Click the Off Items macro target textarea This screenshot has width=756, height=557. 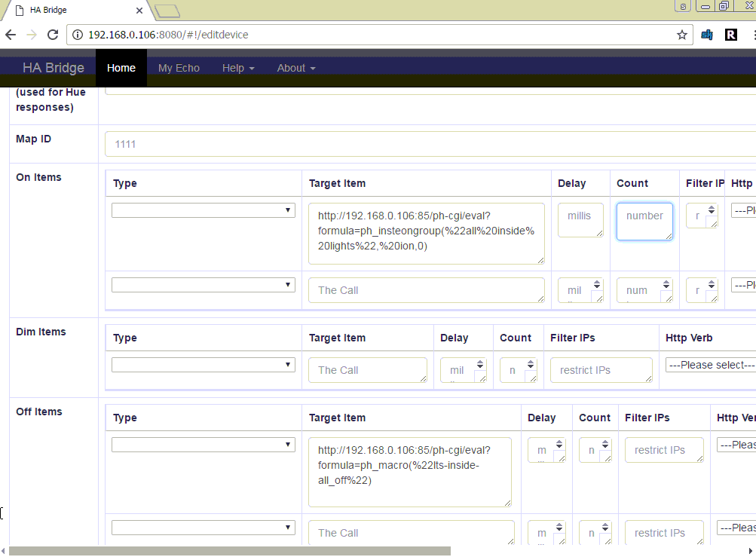click(x=410, y=472)
